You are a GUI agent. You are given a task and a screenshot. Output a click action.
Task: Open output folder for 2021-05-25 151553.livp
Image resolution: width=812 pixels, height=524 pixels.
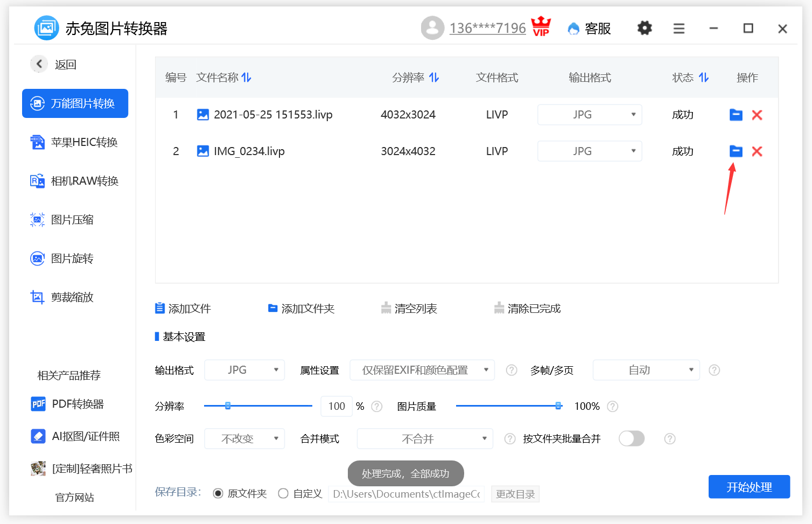[x=736, y=115]
